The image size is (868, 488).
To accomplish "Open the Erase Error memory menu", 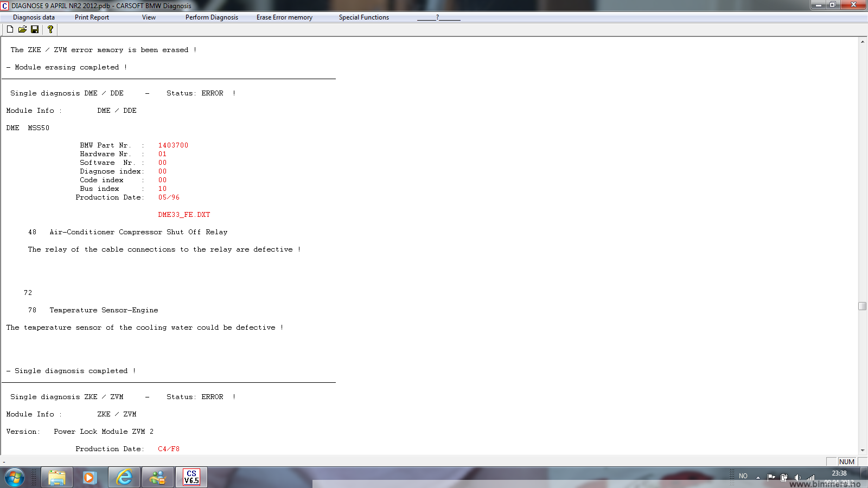I will [284, 17].
